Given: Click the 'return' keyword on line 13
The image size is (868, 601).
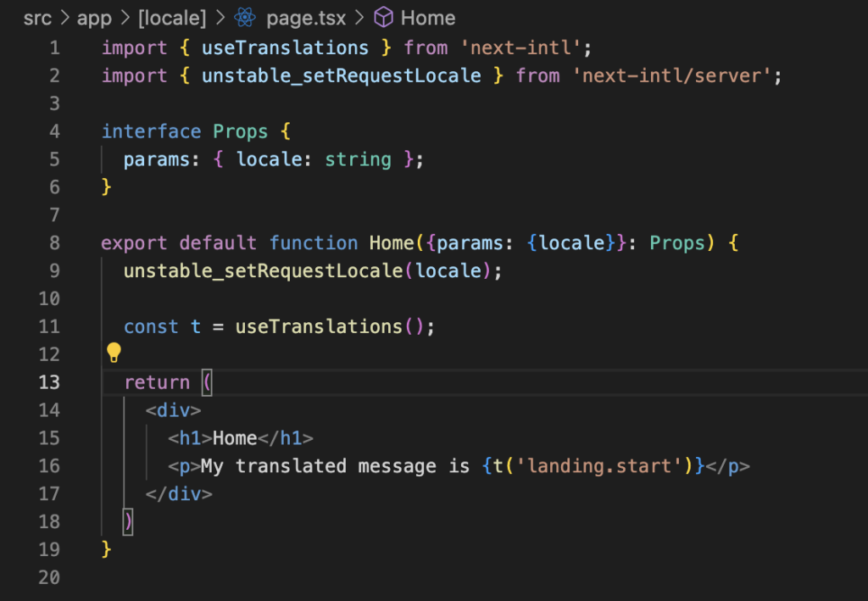Looking at the screenshot, I should click(x=157, y=382).
